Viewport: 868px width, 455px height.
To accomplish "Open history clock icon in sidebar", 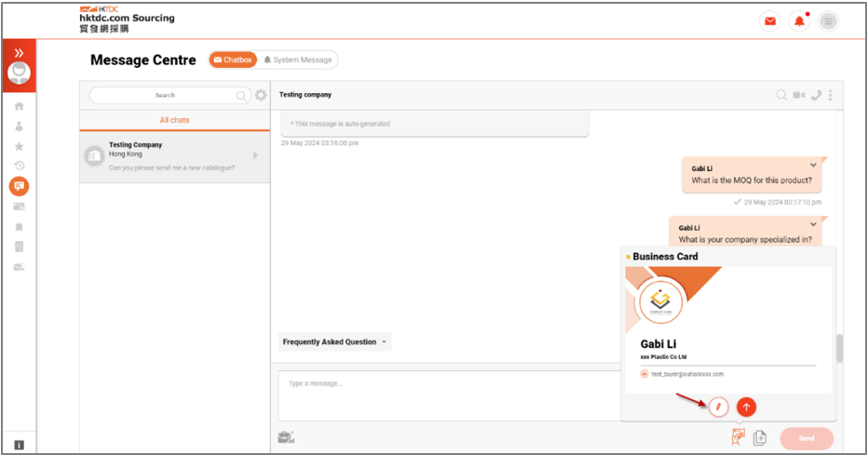I will coord(19,166).
